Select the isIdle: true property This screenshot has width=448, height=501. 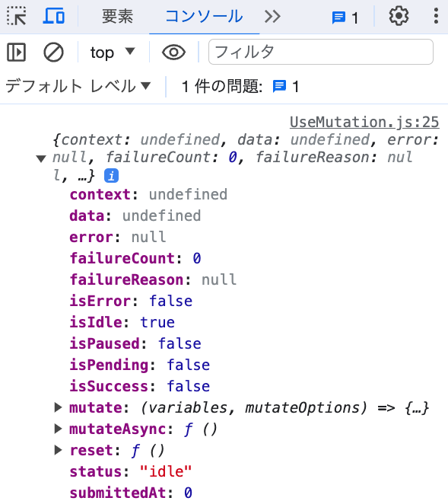coord(122,322)
